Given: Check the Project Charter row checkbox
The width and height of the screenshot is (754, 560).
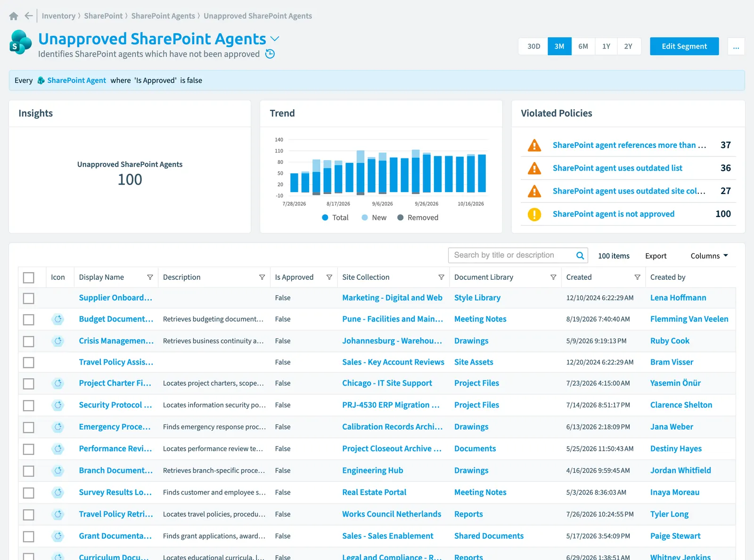Looking at the screenshot, I should 29,383.
